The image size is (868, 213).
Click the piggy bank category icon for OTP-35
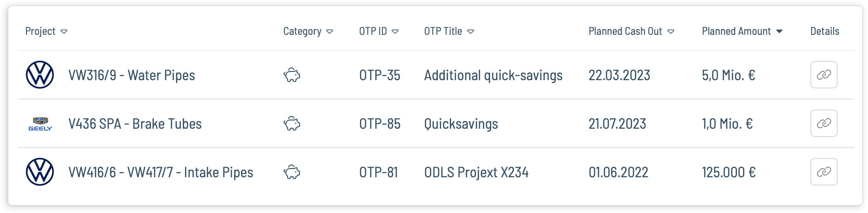coord(292,75)
